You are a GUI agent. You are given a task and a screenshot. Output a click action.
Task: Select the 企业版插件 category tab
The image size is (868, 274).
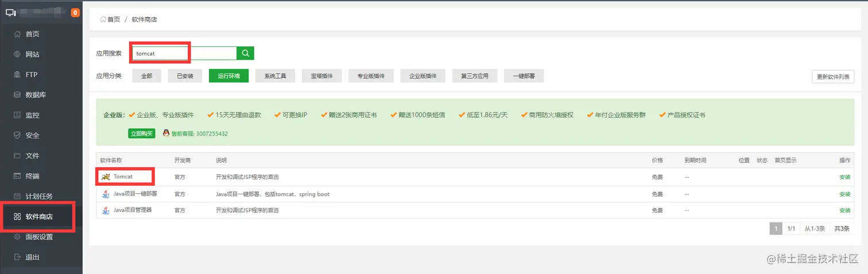point(423,76)
